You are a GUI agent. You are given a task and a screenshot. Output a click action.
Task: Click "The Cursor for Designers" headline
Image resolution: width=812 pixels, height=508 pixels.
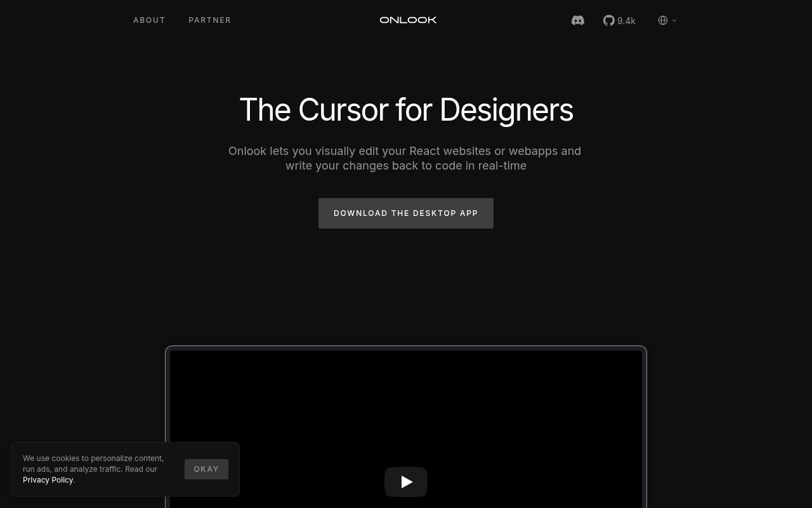click(x=406, y=110)
